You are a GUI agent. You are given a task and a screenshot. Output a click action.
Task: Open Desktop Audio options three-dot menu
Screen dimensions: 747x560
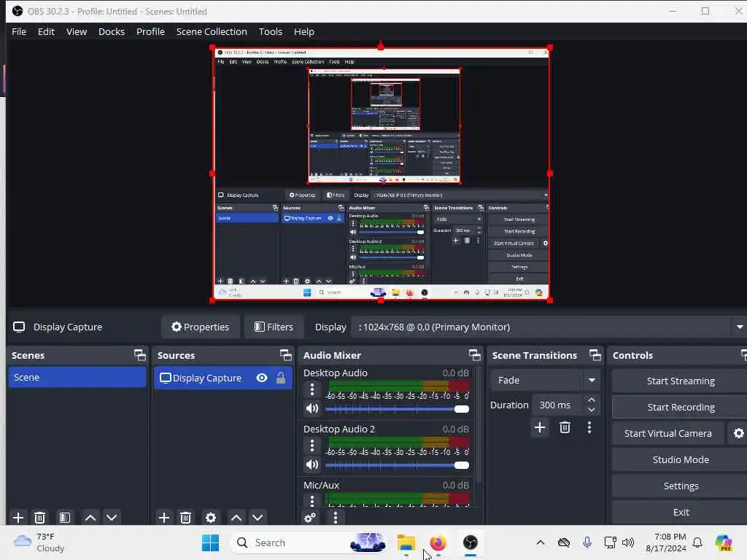point(312,389)
